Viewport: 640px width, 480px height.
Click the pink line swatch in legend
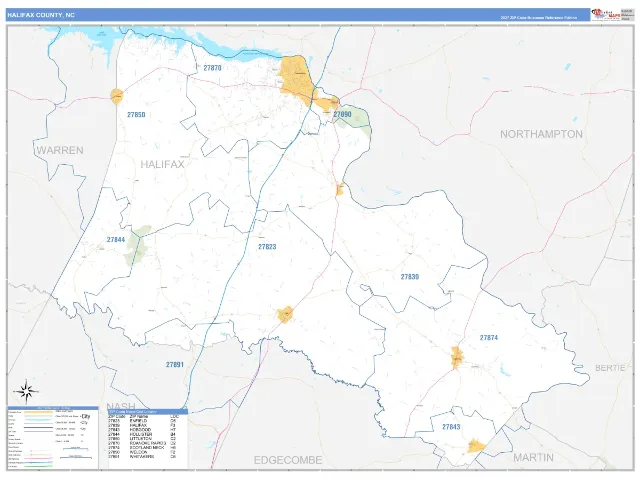(x=38, y=458)
